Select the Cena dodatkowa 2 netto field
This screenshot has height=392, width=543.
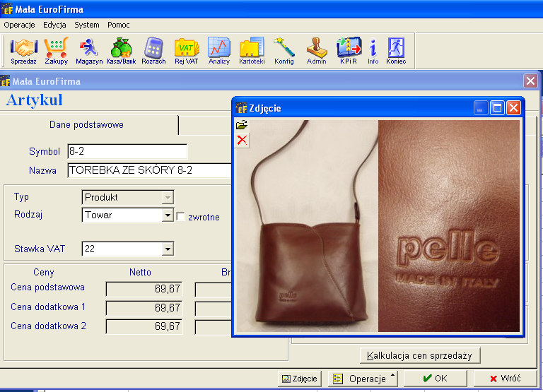tap(144, 326)
